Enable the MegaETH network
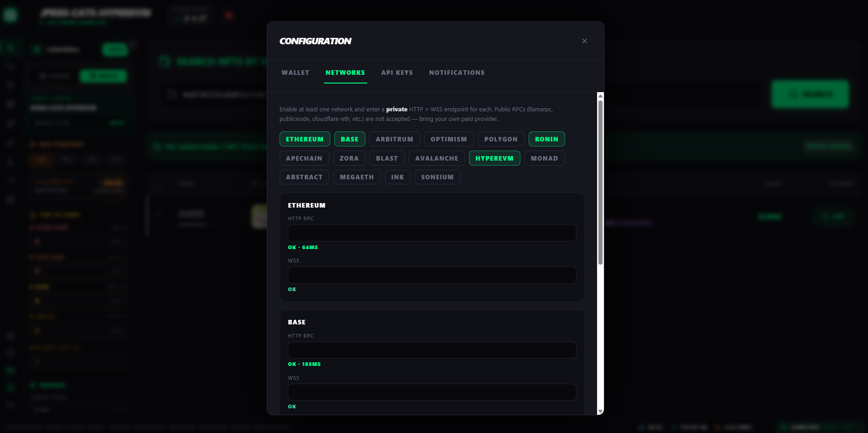Screen dimensions: 868x433 (357, 177)
